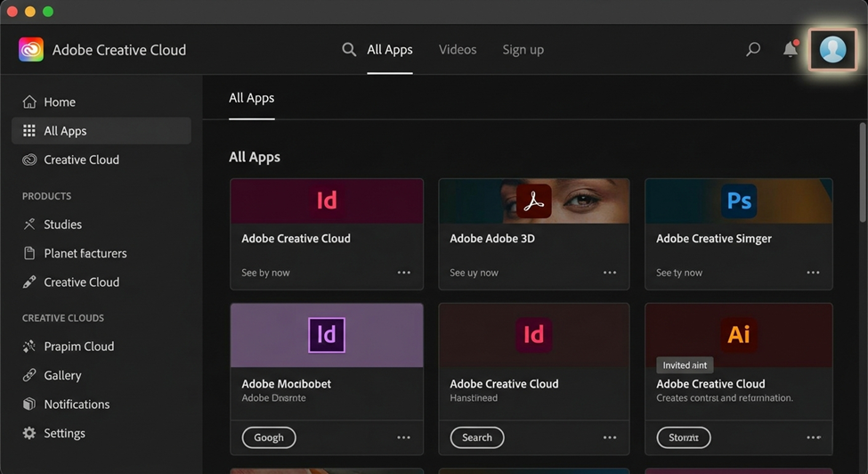
Task: Click the Settings gear icon
Action: [29, 433]
